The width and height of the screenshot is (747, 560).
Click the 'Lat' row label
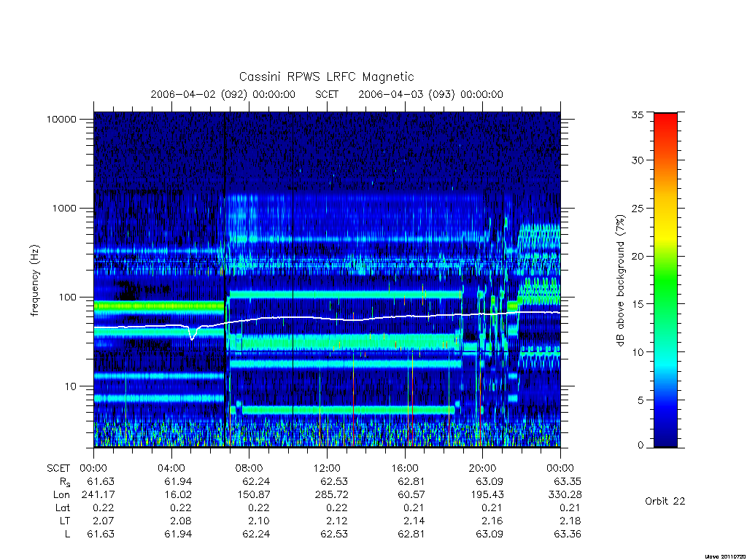tap(63, 507)
